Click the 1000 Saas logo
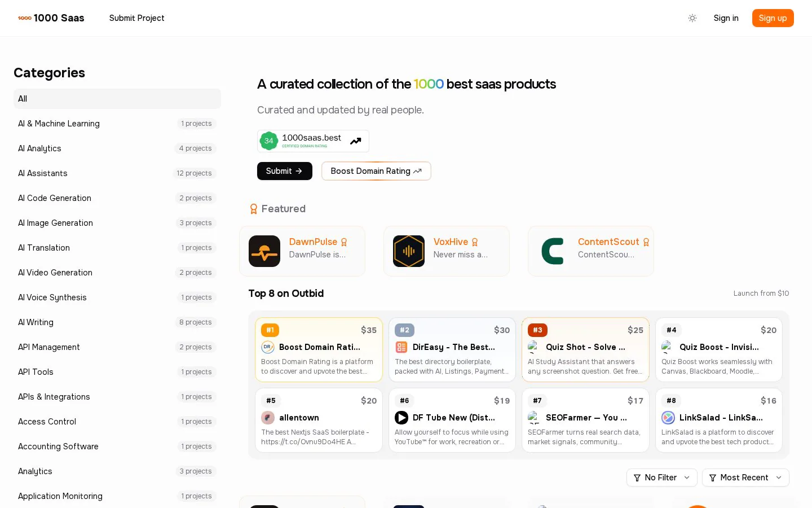Viewport: 812px width, 508px height. (51, 18)
